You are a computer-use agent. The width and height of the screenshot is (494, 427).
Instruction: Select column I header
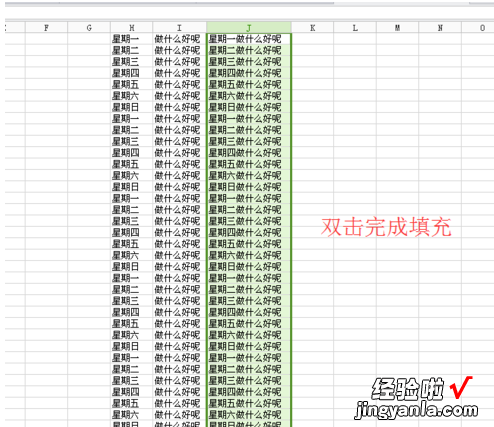(x=179, y=28)
